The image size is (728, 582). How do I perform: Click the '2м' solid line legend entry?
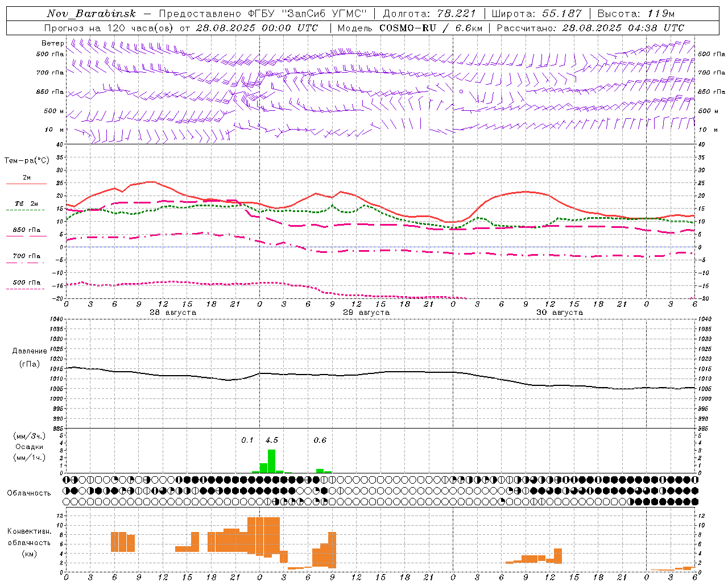pos(27,178)
